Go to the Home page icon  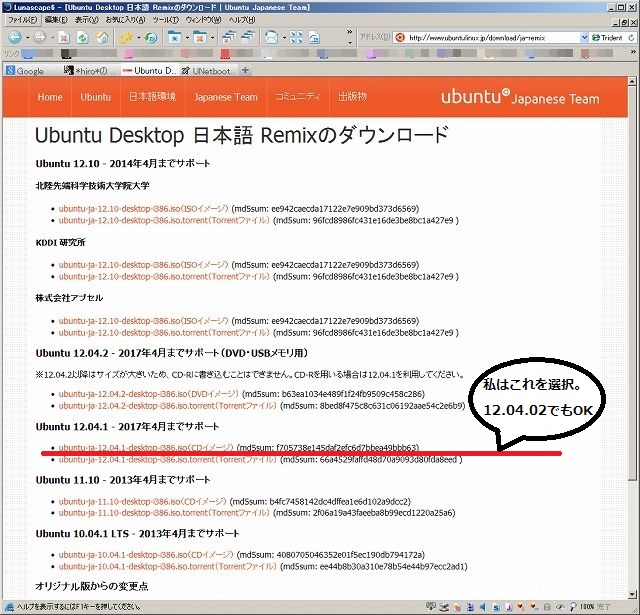click(102, 38)
